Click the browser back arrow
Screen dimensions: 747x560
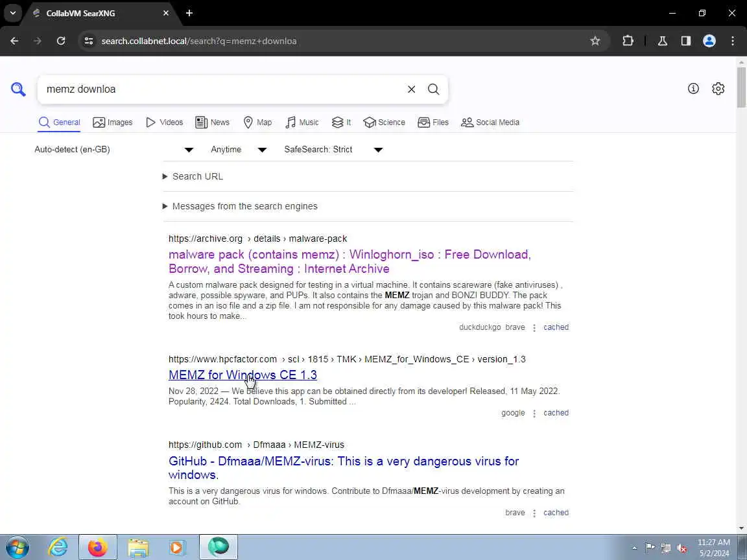click(14, 41)
